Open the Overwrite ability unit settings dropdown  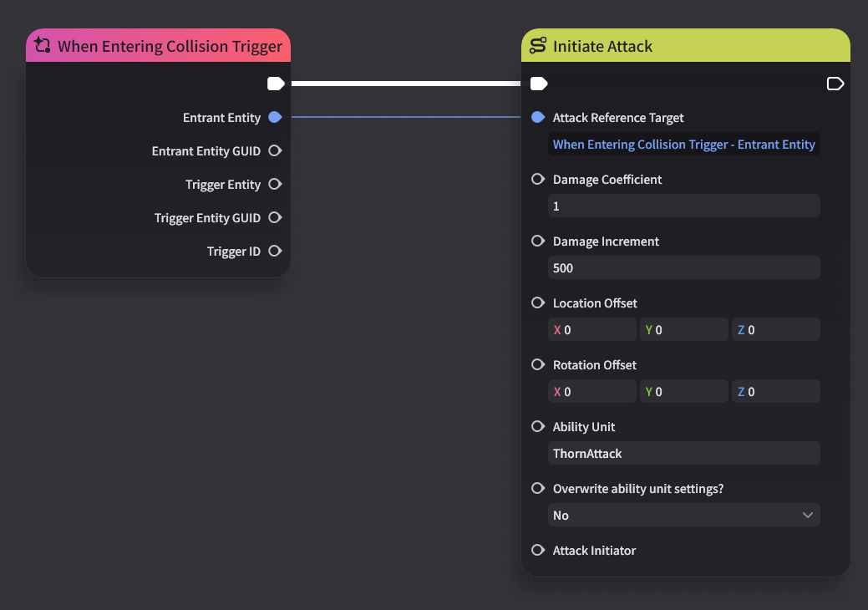click(x=683, y=515)
